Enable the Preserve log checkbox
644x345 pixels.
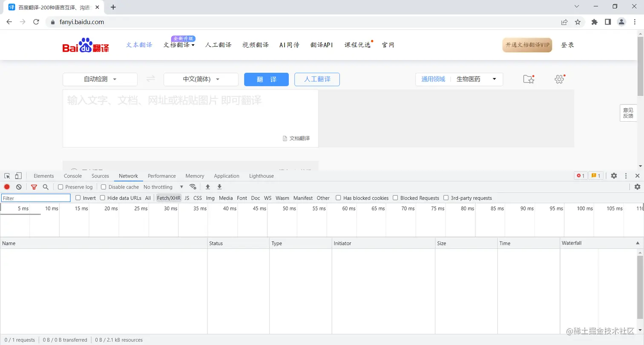point(60,187)
